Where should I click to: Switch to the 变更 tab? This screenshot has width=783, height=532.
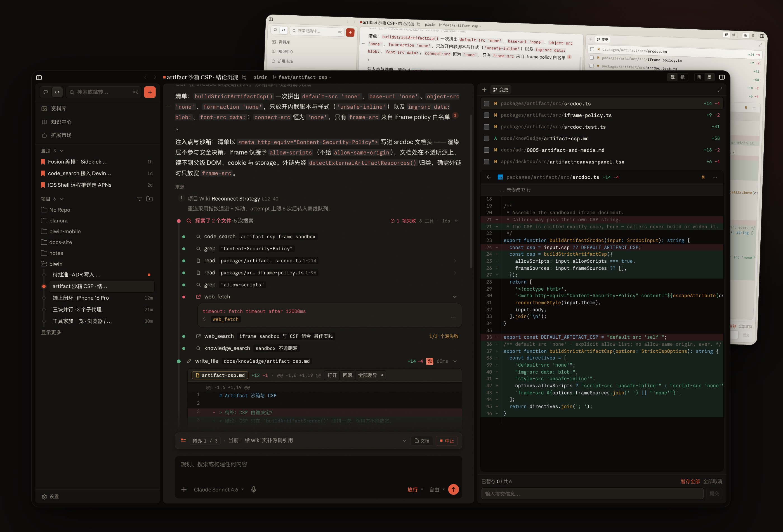pos(501,90)
